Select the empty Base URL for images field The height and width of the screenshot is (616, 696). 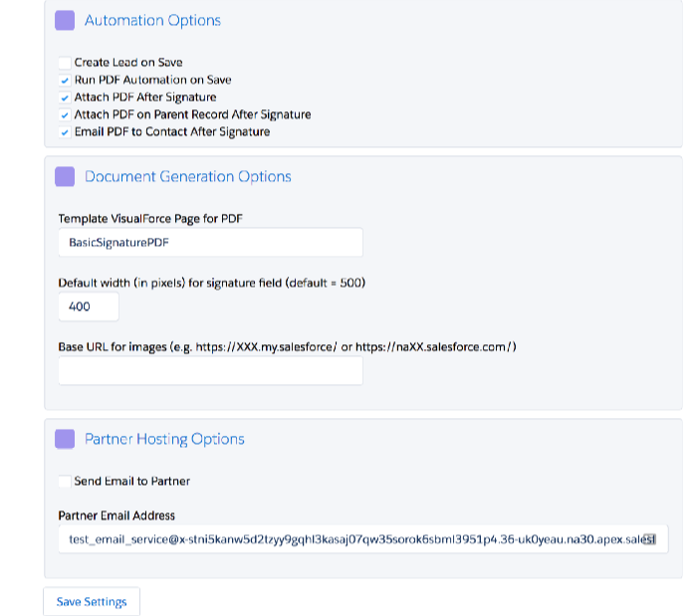coord(210,371)
